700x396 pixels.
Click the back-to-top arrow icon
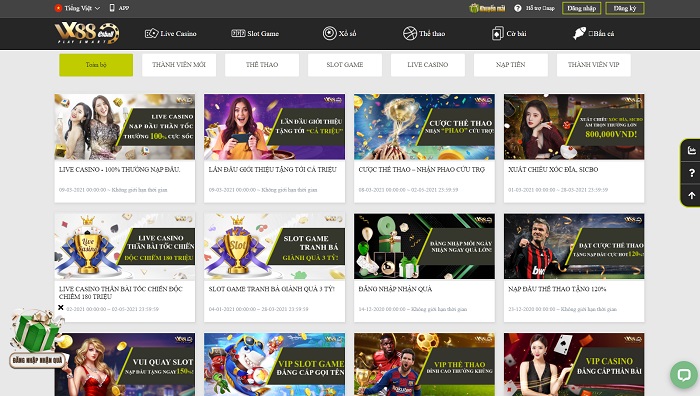coord(692,196)
